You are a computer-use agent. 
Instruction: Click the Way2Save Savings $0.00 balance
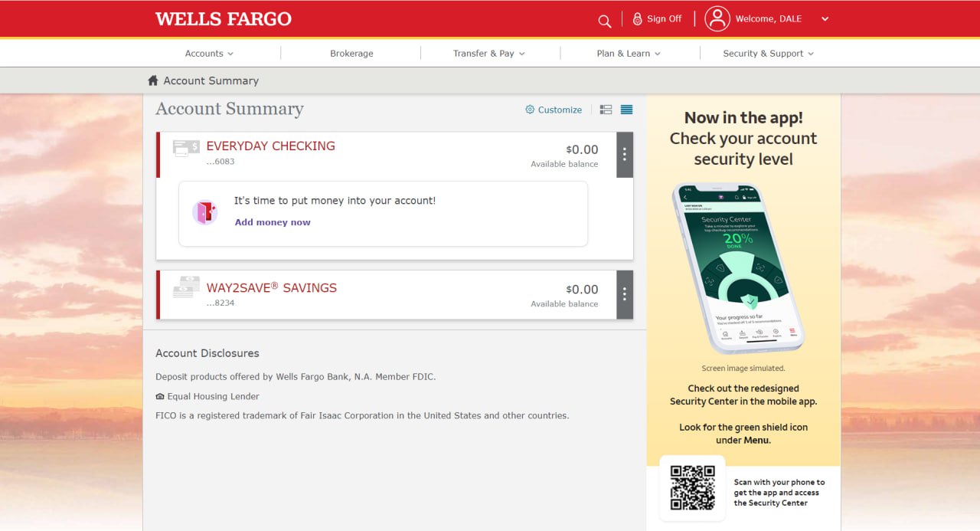582,290
